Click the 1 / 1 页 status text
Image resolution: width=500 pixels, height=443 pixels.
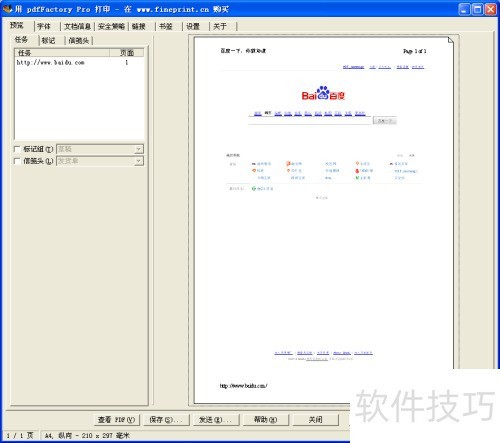pos(20,435)
